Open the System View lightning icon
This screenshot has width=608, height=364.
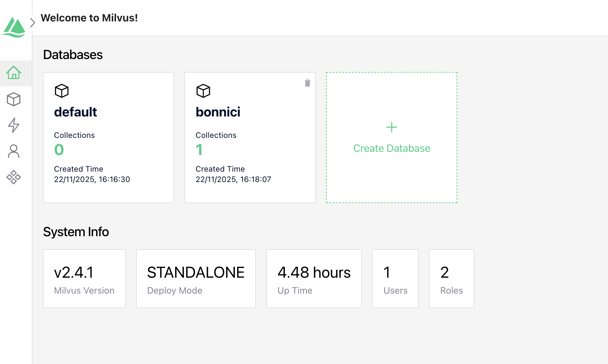pyautogui.click(x=14, y=126)
